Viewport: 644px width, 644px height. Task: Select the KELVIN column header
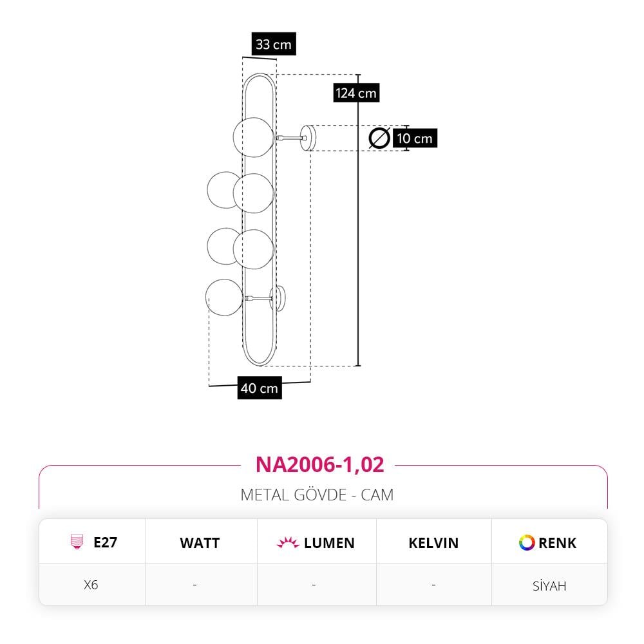point(433,543)
